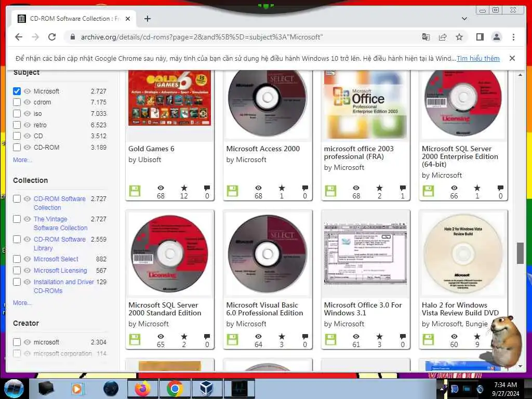This screenshot has width=532, height=399.
Task: Tick the microsoft creator checkbox
Action: pos(17,342)
